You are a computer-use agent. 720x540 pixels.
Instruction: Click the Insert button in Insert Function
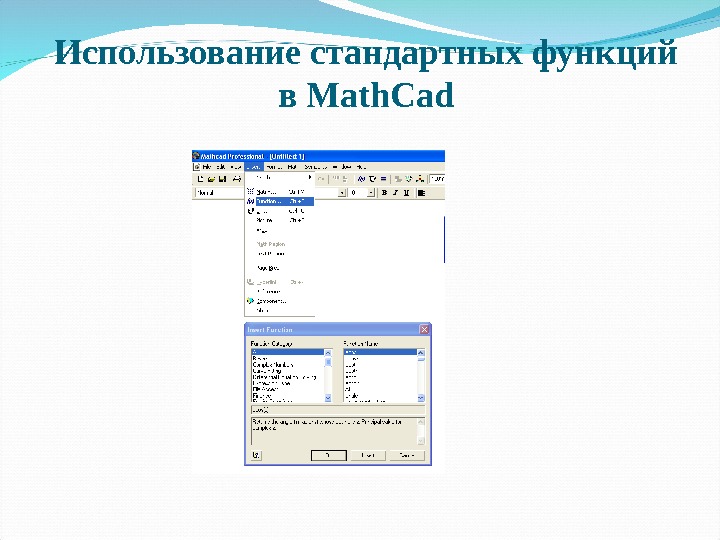tap(368, 455)
